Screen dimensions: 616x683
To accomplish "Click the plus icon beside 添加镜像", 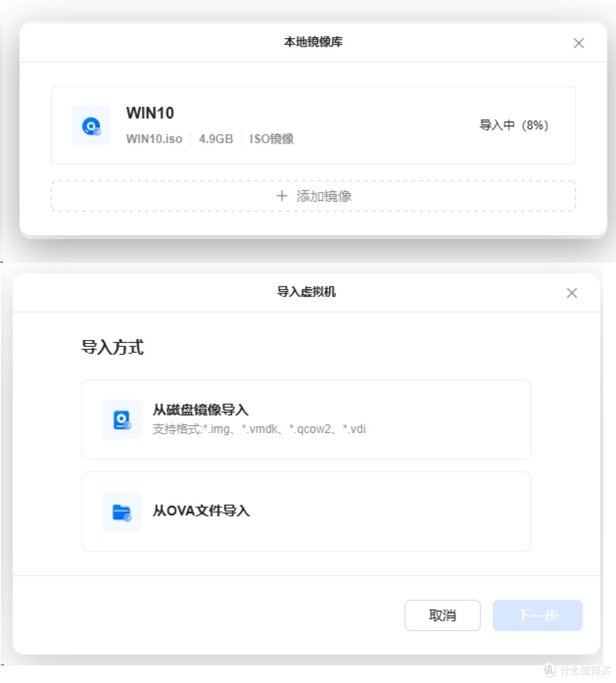I will tap(282, 196).
